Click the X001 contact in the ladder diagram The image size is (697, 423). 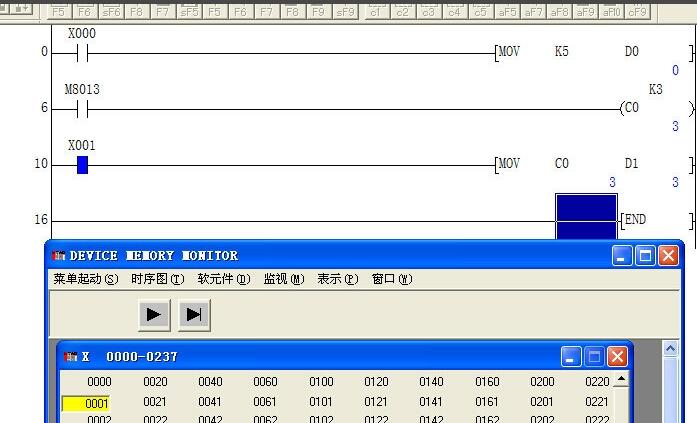[82, 165]
